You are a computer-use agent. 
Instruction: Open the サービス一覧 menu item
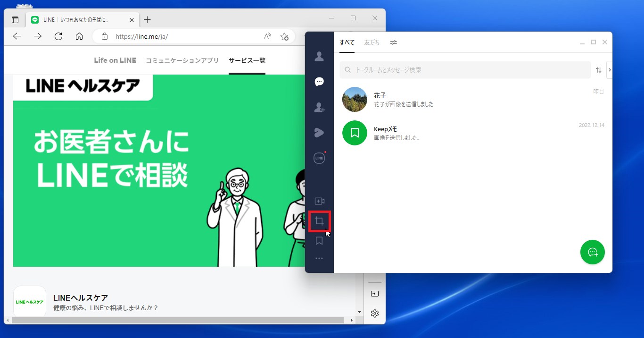click(247, 60)
